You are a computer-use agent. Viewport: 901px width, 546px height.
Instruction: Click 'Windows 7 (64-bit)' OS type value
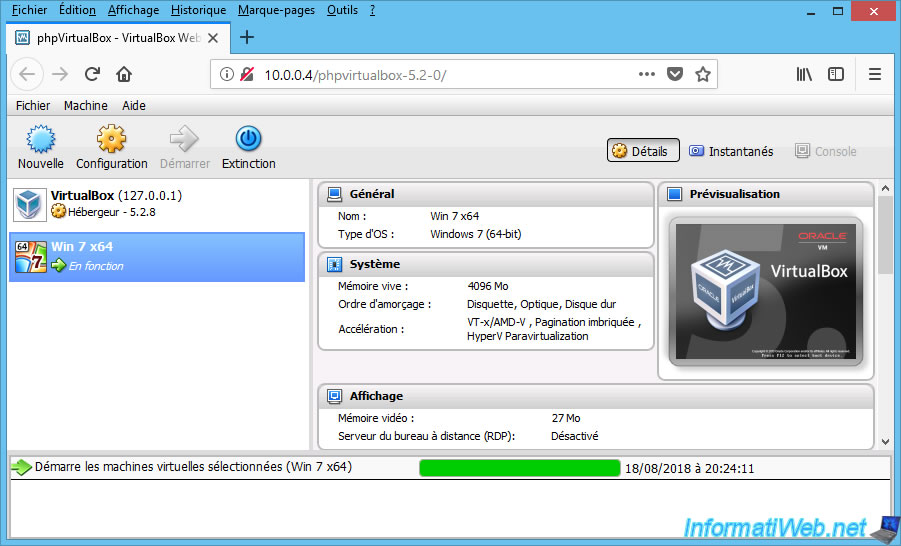pyautogui.click(x=476, y=234)
